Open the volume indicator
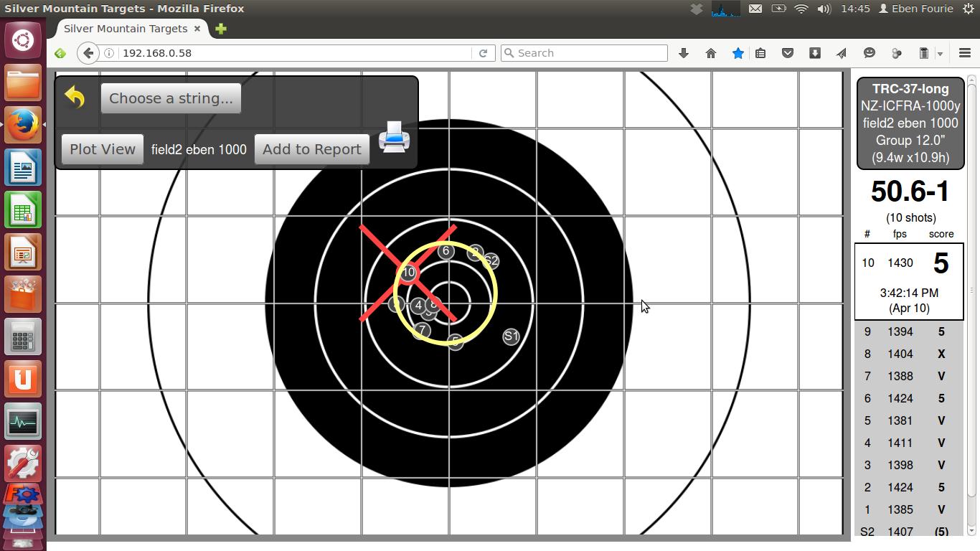Screen dimensions: 980x551 pos(824,9)
